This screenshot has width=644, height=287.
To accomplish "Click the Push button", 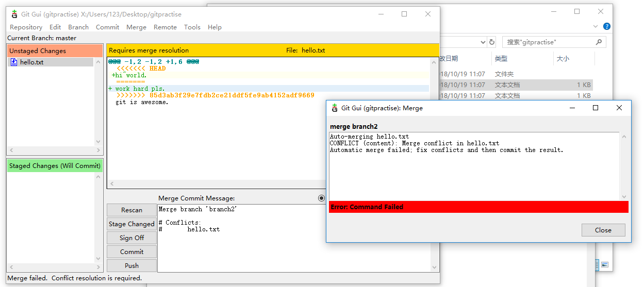I will pos(131,265).
